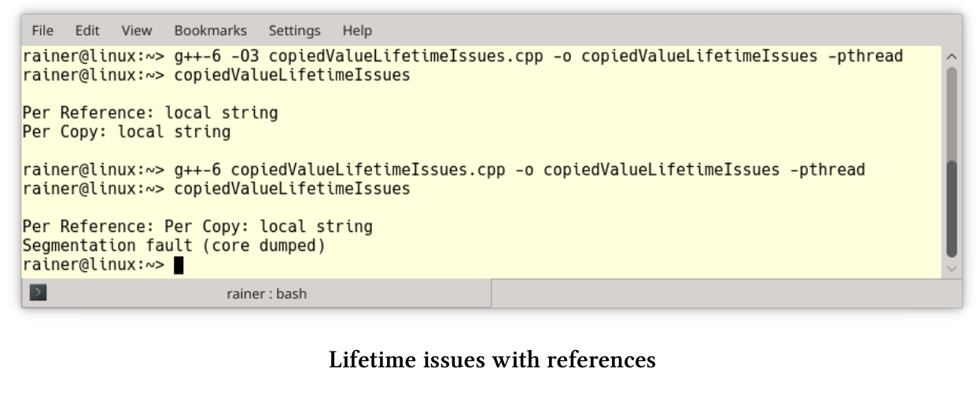Click the "Per Copy: local string" output line
This screenshot has height=398, width=980.
127,132
